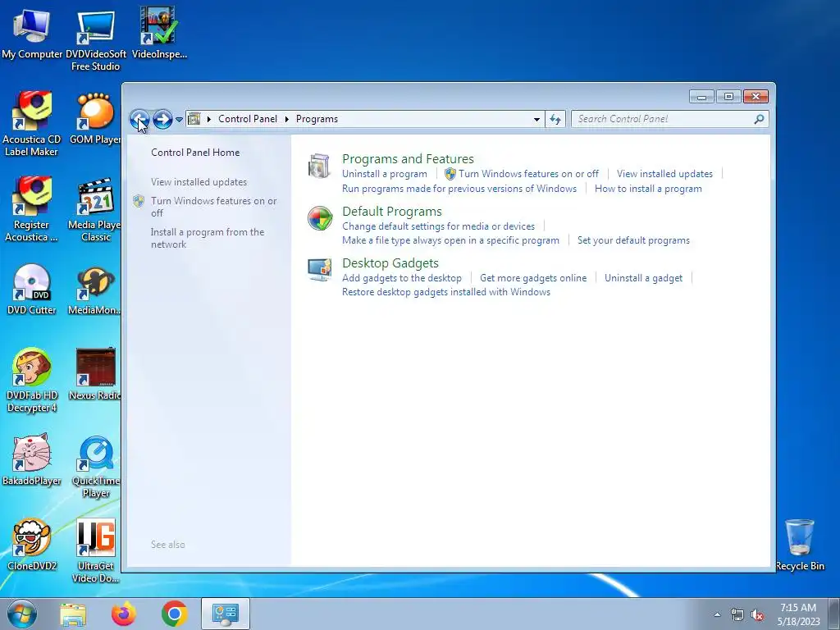Open Windows Explorer from the taskbar

(73, 614)
